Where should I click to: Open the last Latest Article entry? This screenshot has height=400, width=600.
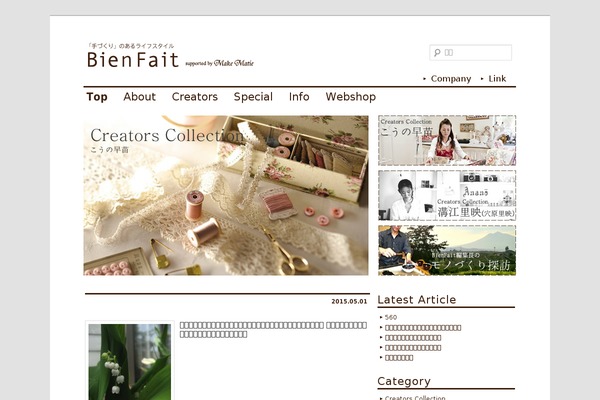point(399,358)
